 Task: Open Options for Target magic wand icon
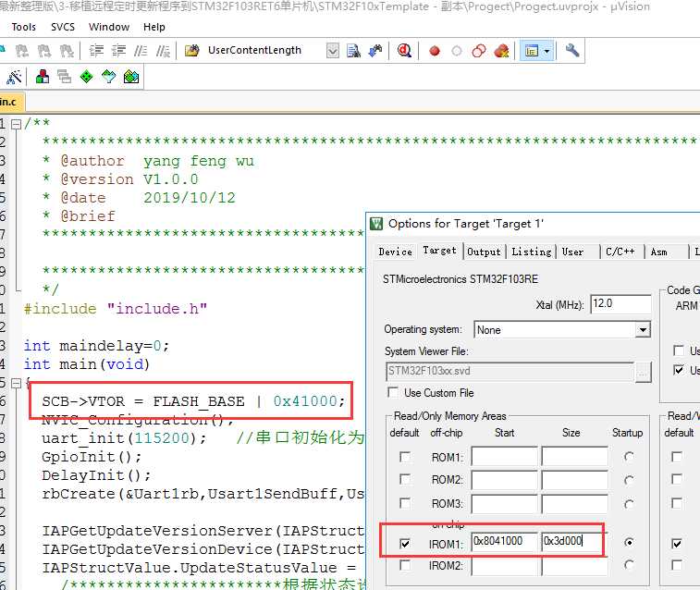point(14,77)
